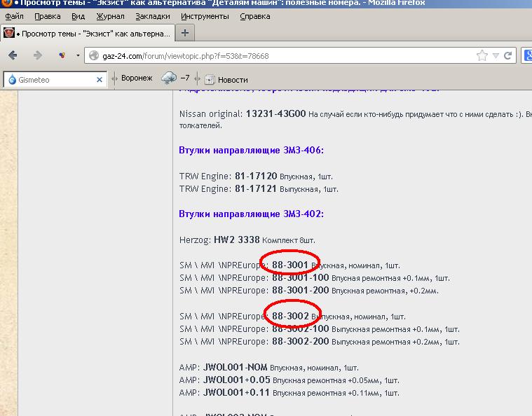Click the Новости news icon

pyautogui.click(x=210, y=80)
